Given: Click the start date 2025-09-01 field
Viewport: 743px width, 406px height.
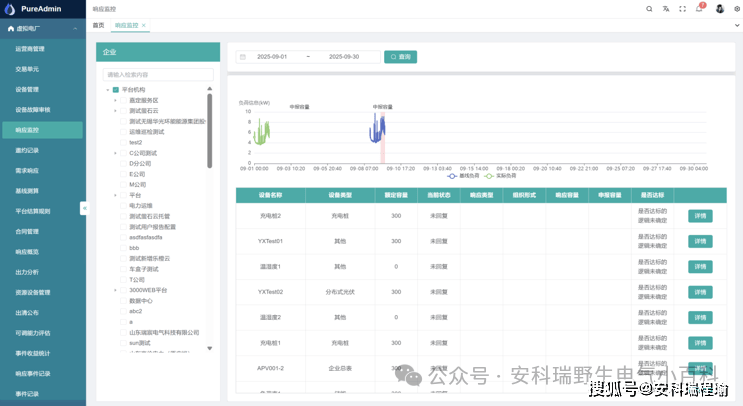Looking at the screenshot, I should click(x=272, y=57).
